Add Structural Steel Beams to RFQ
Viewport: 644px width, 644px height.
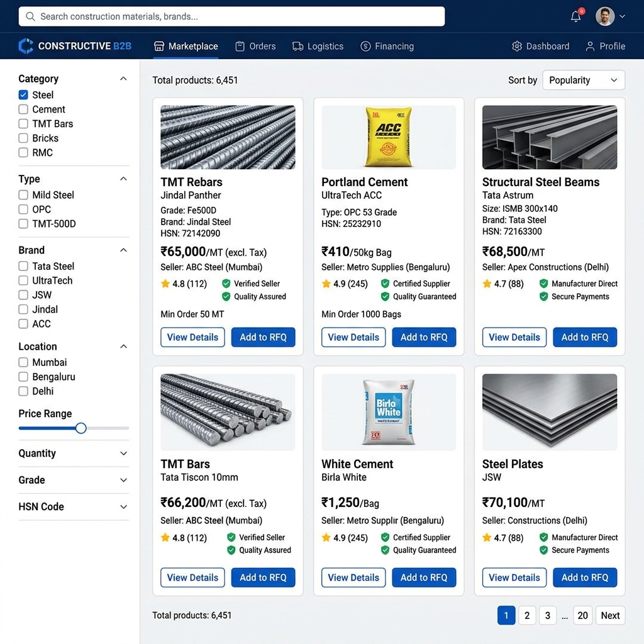[x=585, y=337]
